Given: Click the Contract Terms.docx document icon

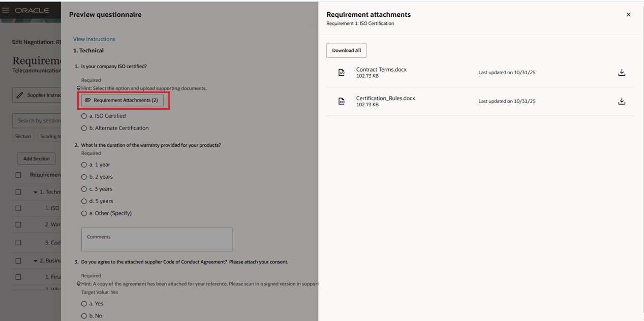Looking at the screenshot, I should click(x=341, y=72).
